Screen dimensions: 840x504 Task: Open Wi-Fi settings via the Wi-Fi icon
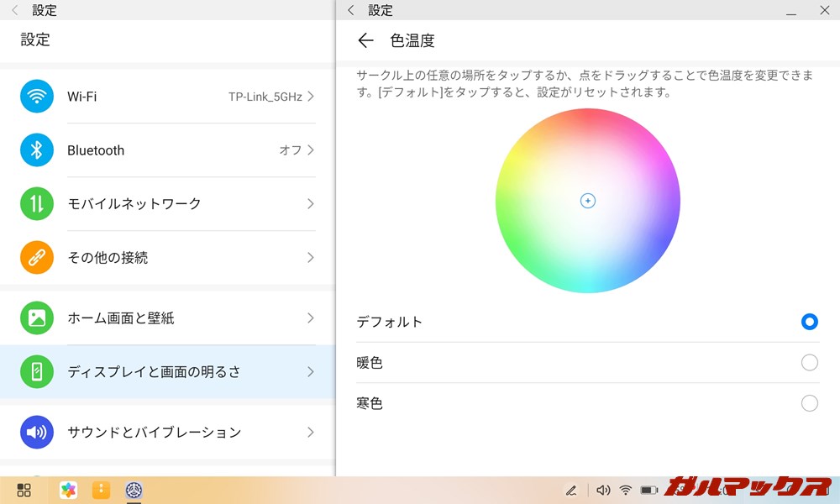pos(37,97)
